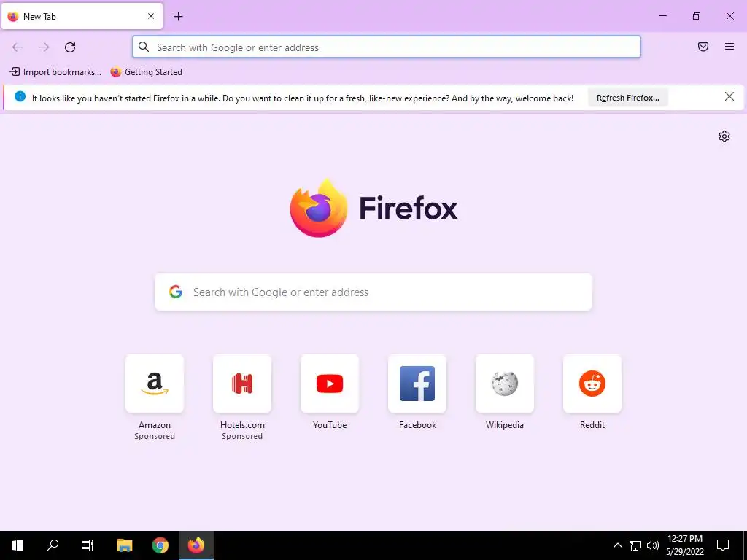Close the Firefox window

(729, 16)
